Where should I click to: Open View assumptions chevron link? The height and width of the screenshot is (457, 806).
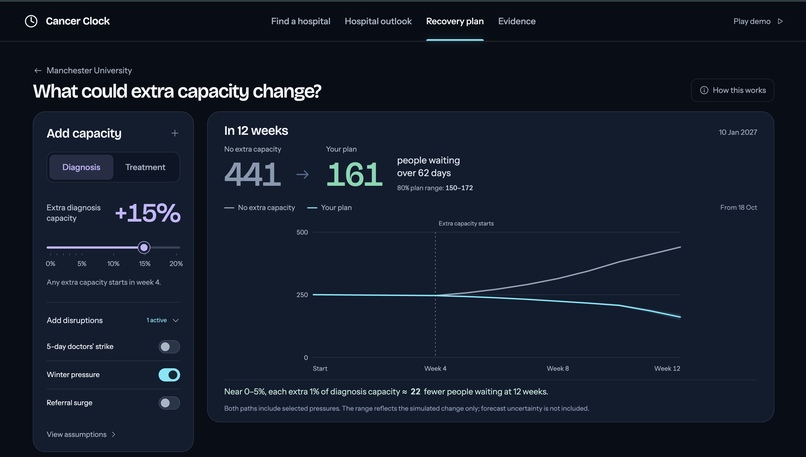click(x=81, y=434)
